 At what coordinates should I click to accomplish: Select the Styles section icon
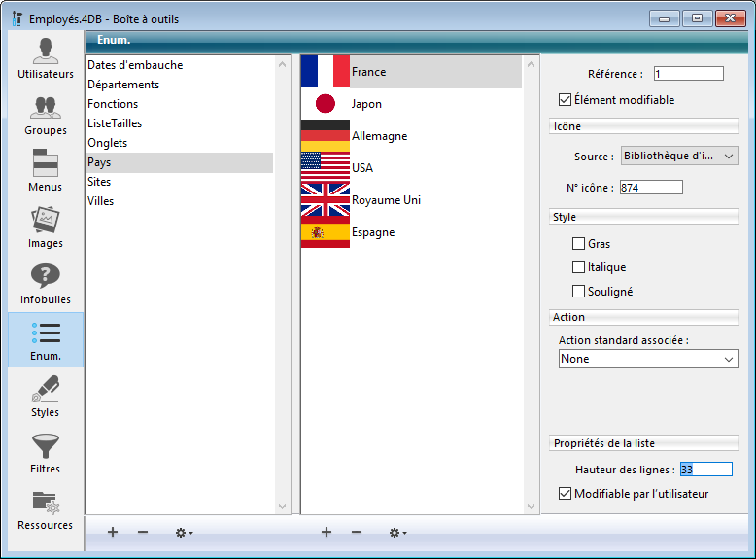45,396
